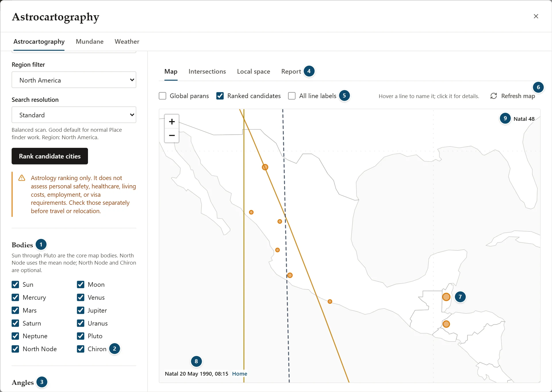Click the Refresh map button

click(x=513, y=96)
